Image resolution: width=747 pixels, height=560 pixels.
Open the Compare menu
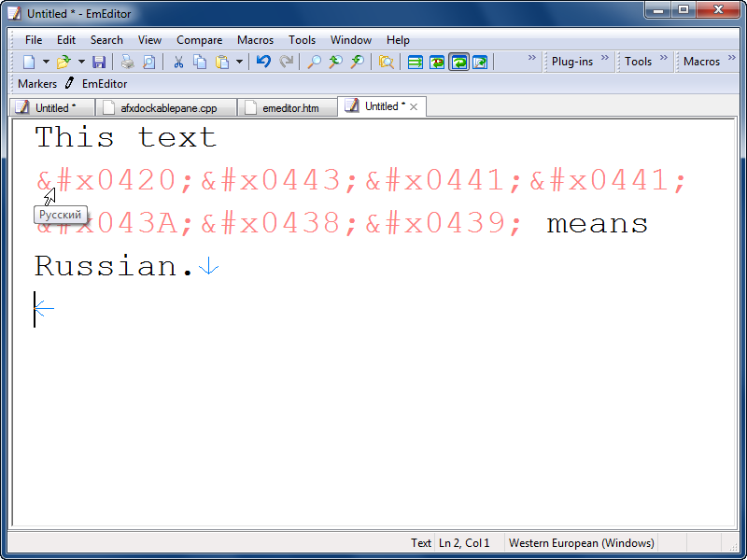[x=199, y=40]
